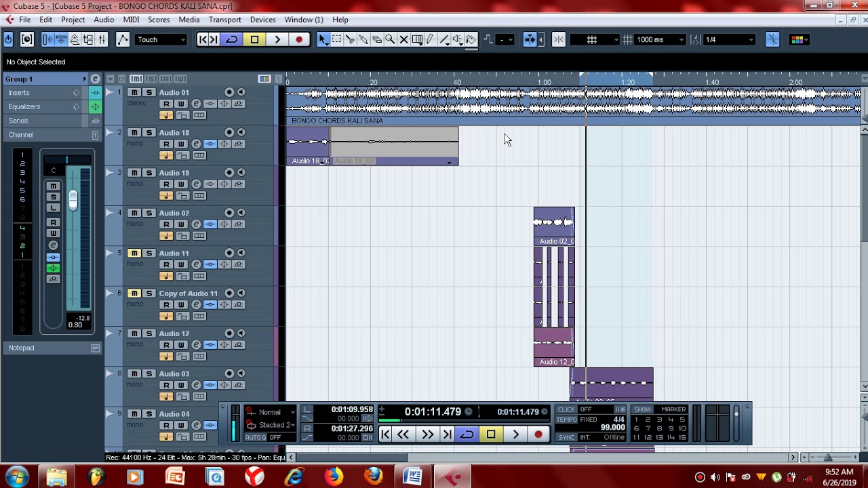
Task: Open the File menu
Action: (24, 20)
